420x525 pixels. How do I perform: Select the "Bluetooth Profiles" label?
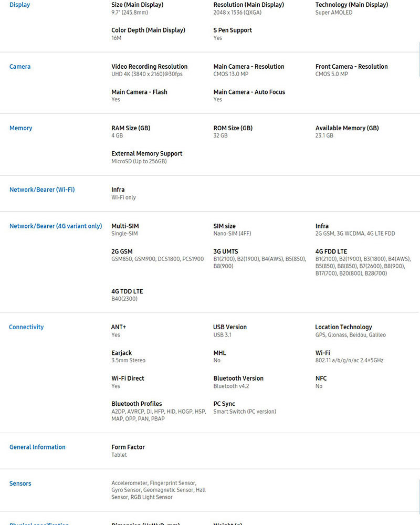pyautogui.click(x=136, y=404)
